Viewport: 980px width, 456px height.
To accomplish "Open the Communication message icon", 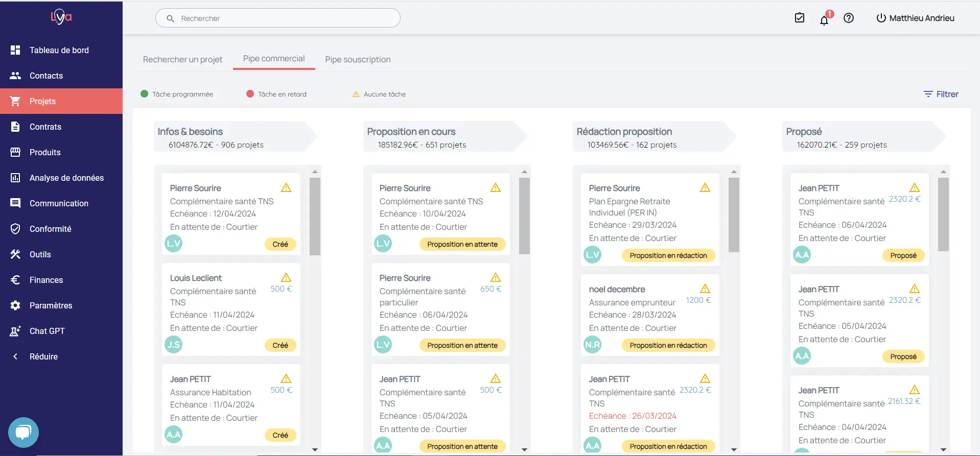I will click(x=15, y=203).
